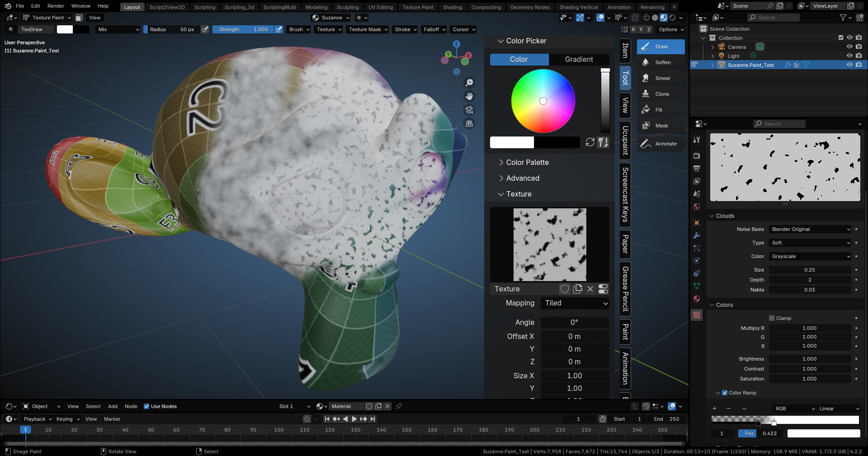Viewport: 868px width, 456px height.
Task: Choose the Annotate tool
Action: point(660,144)
